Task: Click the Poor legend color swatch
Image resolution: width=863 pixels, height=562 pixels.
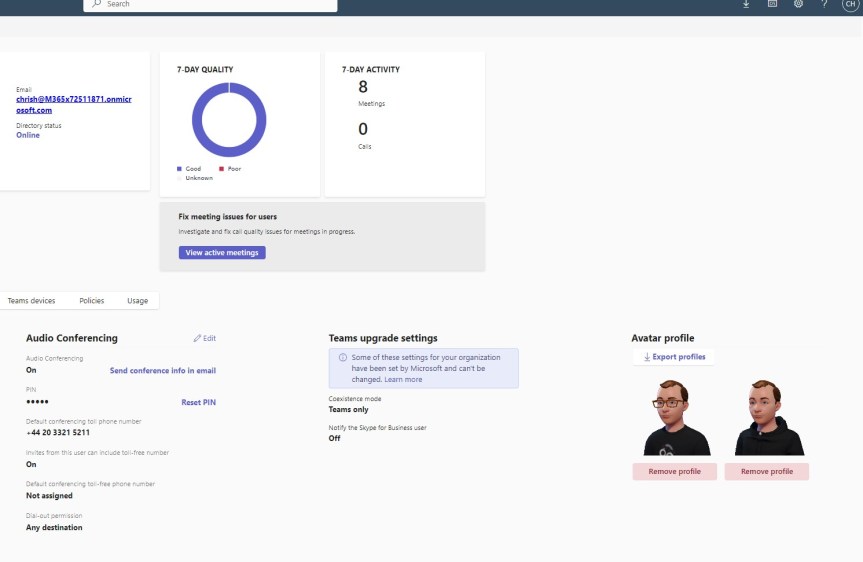Action: 221,169
